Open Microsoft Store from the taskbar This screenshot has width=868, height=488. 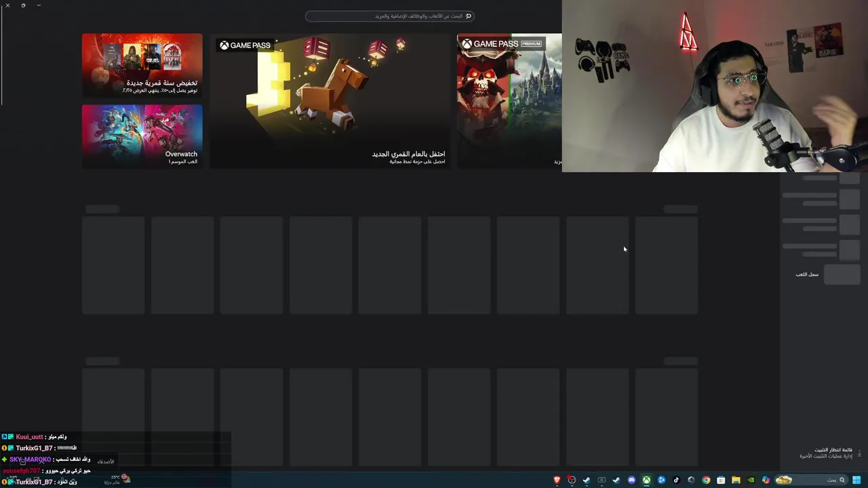click(x=721, y=480)
